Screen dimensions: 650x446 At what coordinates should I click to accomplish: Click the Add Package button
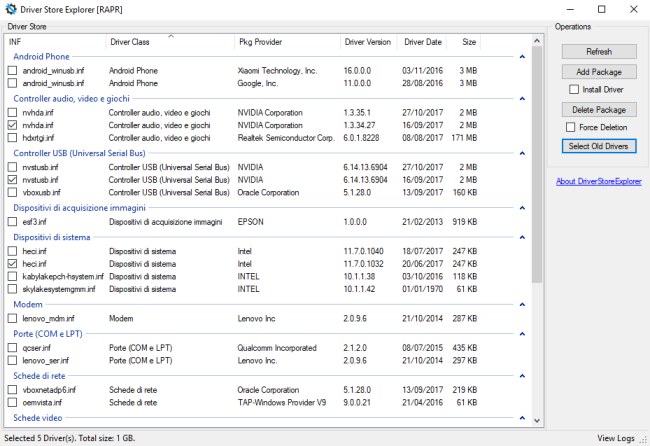[x=599, y=72]
